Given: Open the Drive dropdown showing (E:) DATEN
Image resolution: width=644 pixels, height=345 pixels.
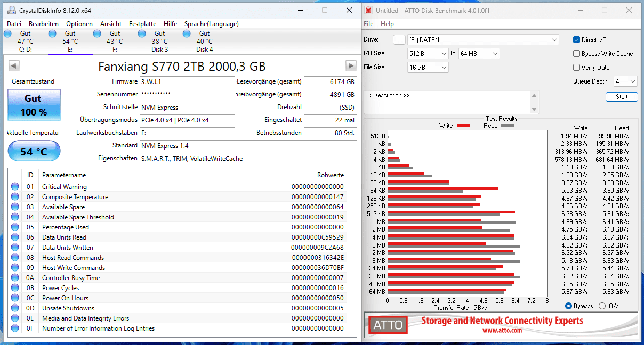Looking at the screenshot, I should [x=483, y=39].
